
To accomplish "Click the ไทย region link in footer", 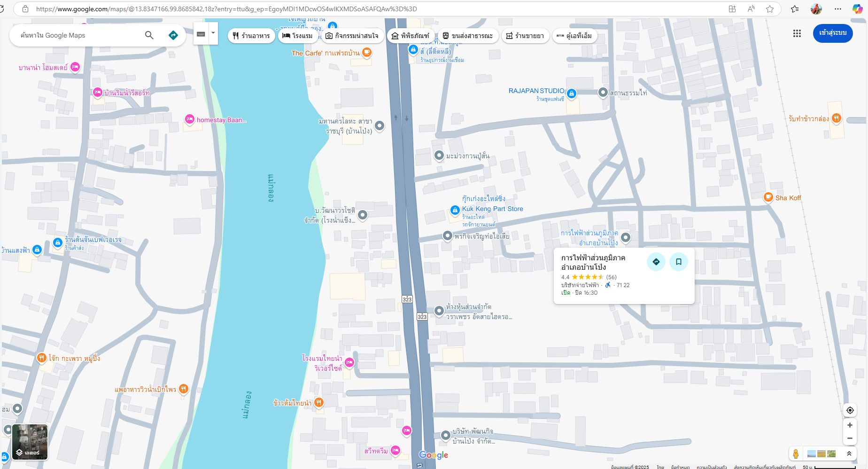I will pos(660,467).
